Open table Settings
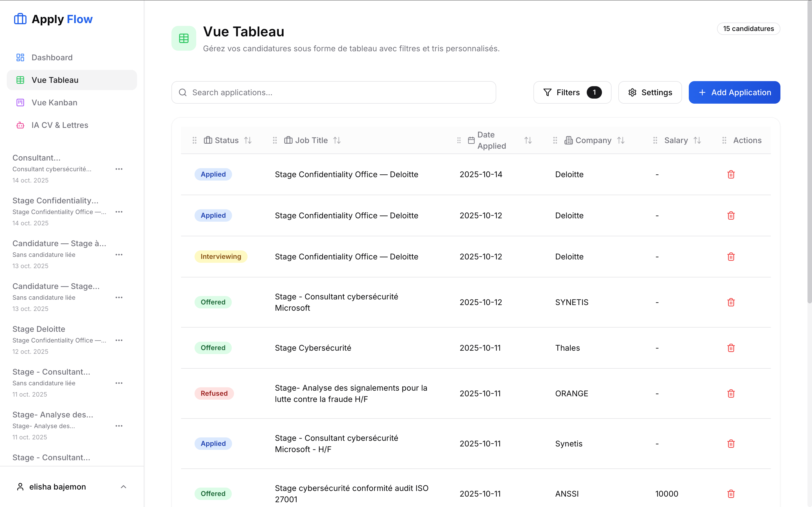812x507 pixels. [x=650, y=92]
